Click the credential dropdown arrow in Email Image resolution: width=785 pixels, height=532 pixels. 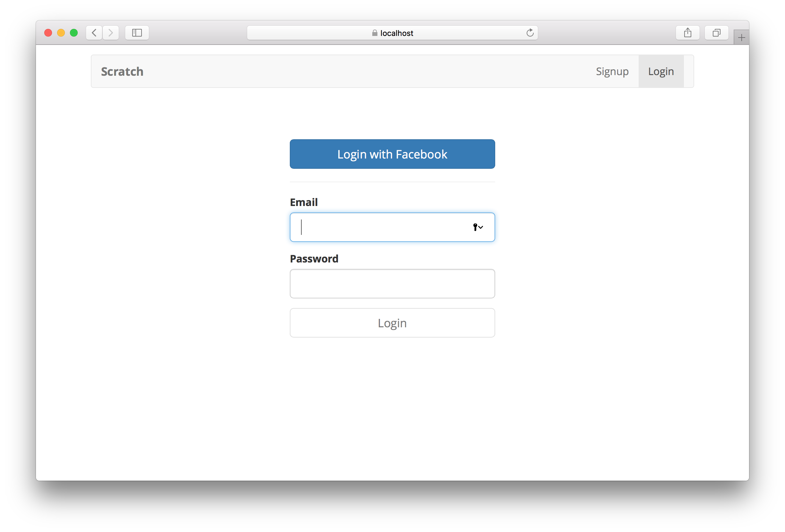[x=478, y=227]
